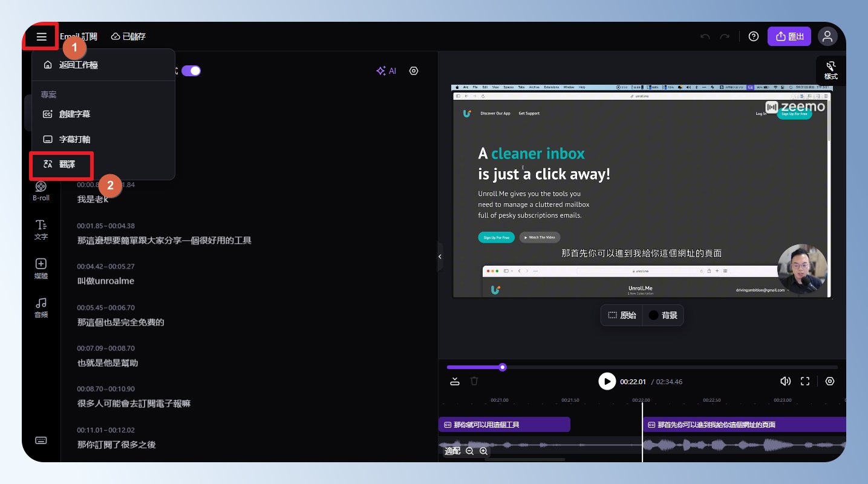Viewport: 868px width, 484px height.
Task: Switch to the 背景 background option
Action: [x=663, y=315]
